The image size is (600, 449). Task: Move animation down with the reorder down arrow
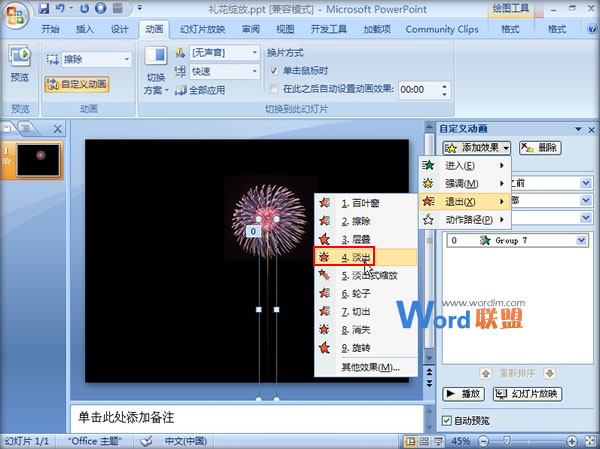coord(550,374)
